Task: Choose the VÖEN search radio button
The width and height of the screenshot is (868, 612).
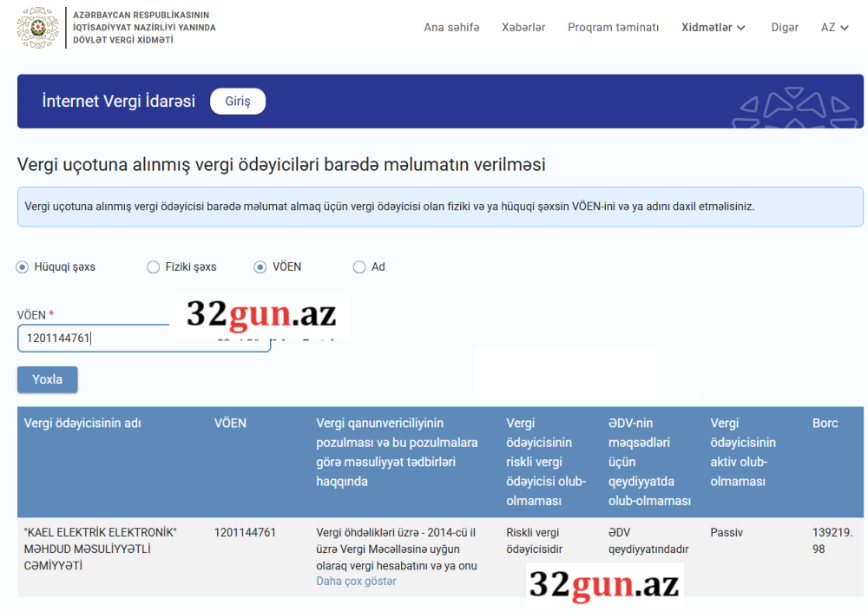Action: pyautogui.click(x=260, y=267)
